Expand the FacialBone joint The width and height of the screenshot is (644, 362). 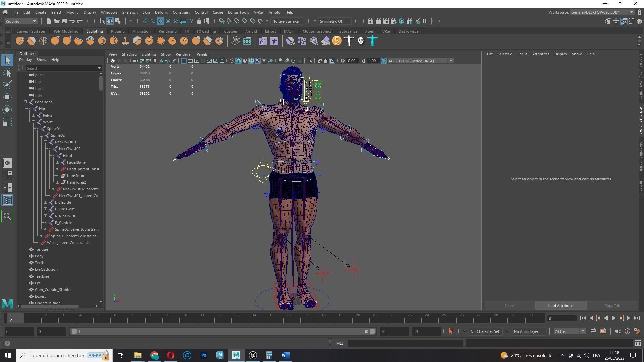point(57,162)
